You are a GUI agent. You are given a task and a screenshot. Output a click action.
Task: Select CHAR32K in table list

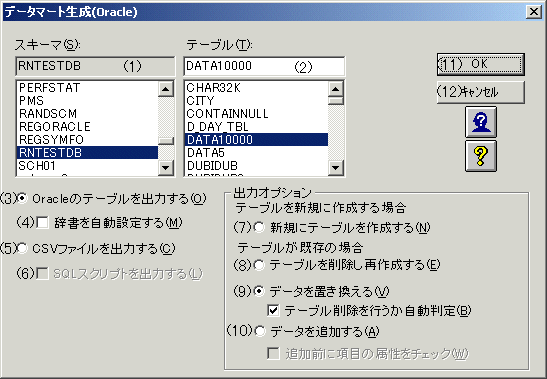[256, 88]
